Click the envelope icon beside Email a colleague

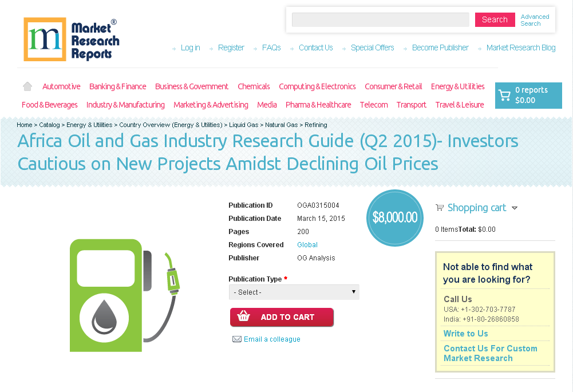click(236, 339)
